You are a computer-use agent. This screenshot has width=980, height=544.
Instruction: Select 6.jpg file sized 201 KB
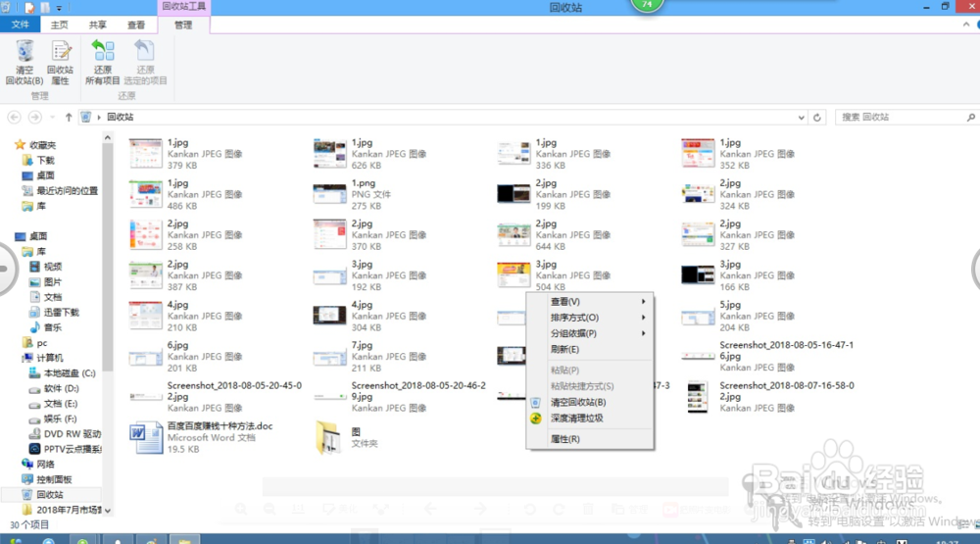coord(185,356)
